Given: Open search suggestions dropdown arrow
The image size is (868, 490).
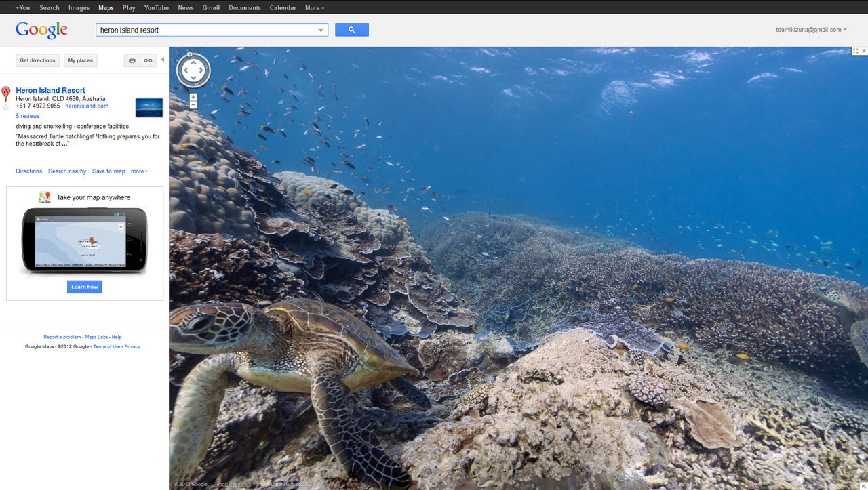Looking at the screenshot, I should click(321, 30).
